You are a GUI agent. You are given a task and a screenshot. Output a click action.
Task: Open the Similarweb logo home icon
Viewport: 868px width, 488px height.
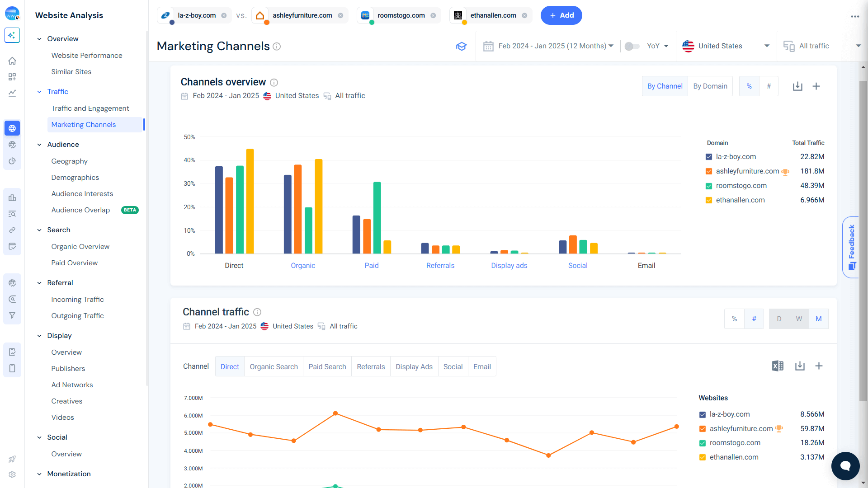point(12,14)
